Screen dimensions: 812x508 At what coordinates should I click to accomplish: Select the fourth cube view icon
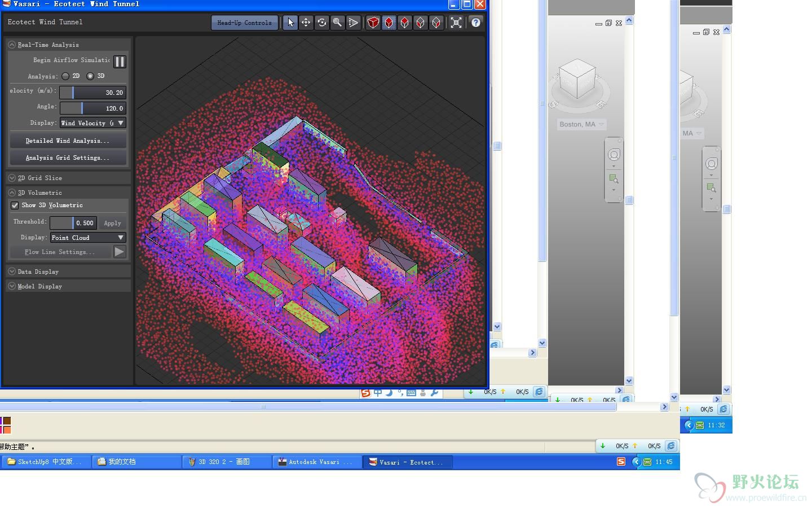pyautogui.click(x=421, y=23)
